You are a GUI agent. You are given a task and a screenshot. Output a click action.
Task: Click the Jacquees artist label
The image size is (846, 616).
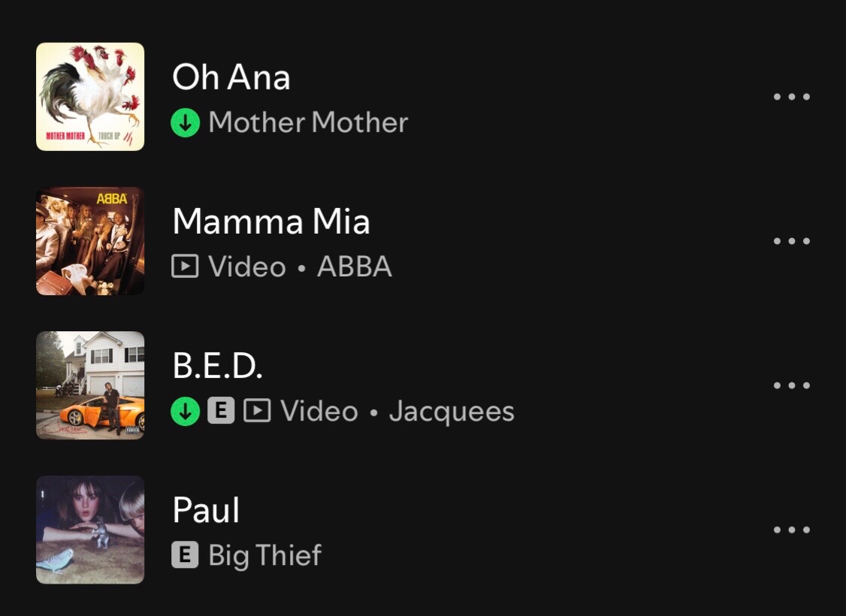pyautogui.click(x=452, y=412)
